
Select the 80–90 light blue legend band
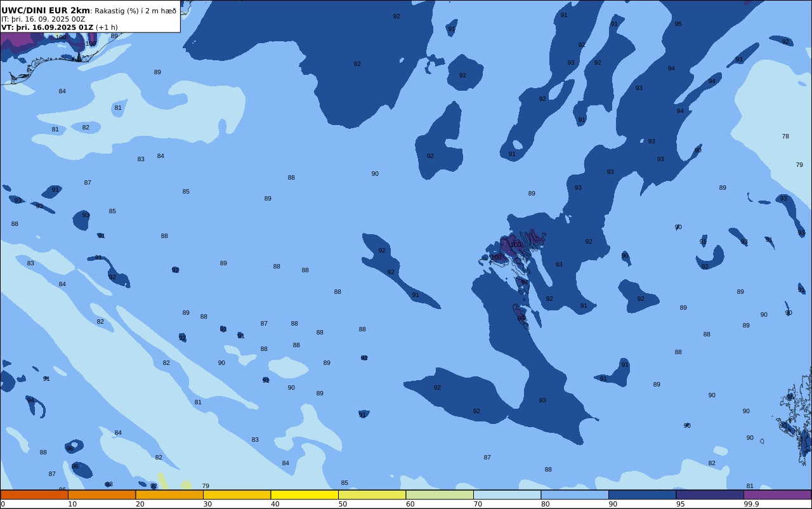coord(575,494)
